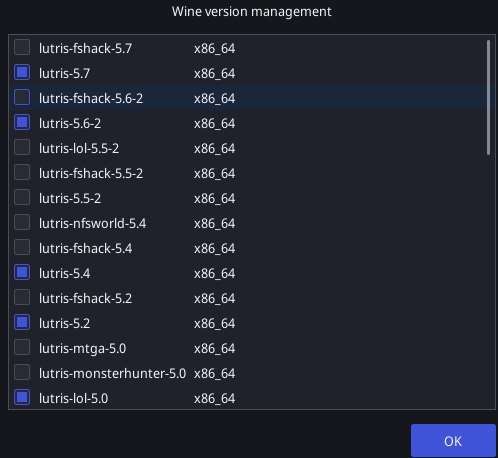Image resolution: width=498 pixels, height=458 pixels.
Task: Install lutris-fshack-5.5-2 with its checkbox
Action: click(22, 172)
